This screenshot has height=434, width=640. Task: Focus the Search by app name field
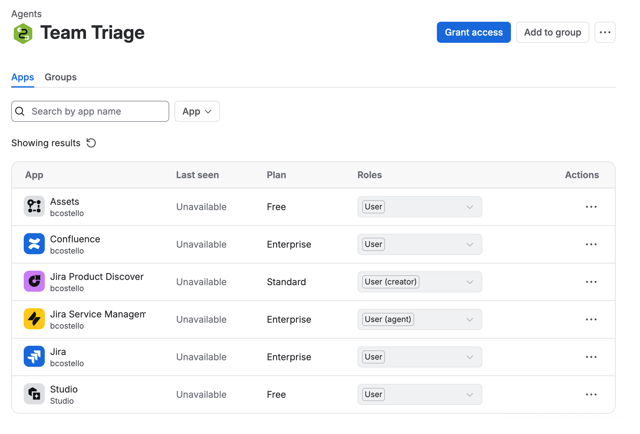(x=90, y=111)
